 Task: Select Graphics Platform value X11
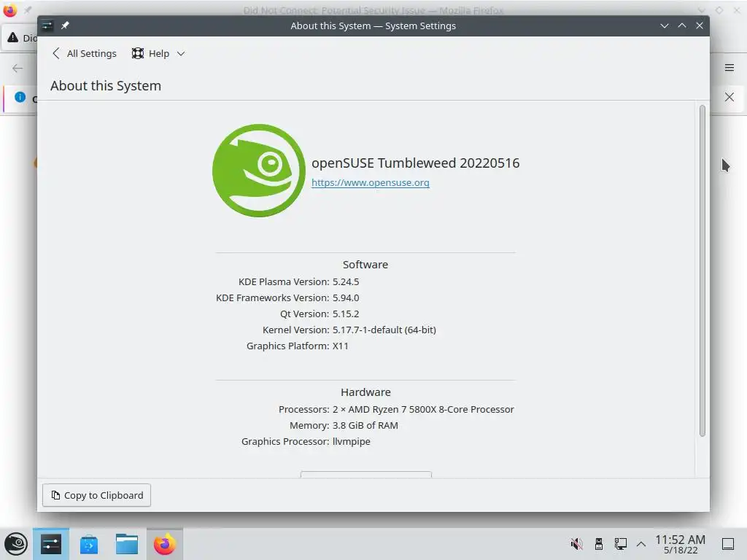tap(341, 346)
